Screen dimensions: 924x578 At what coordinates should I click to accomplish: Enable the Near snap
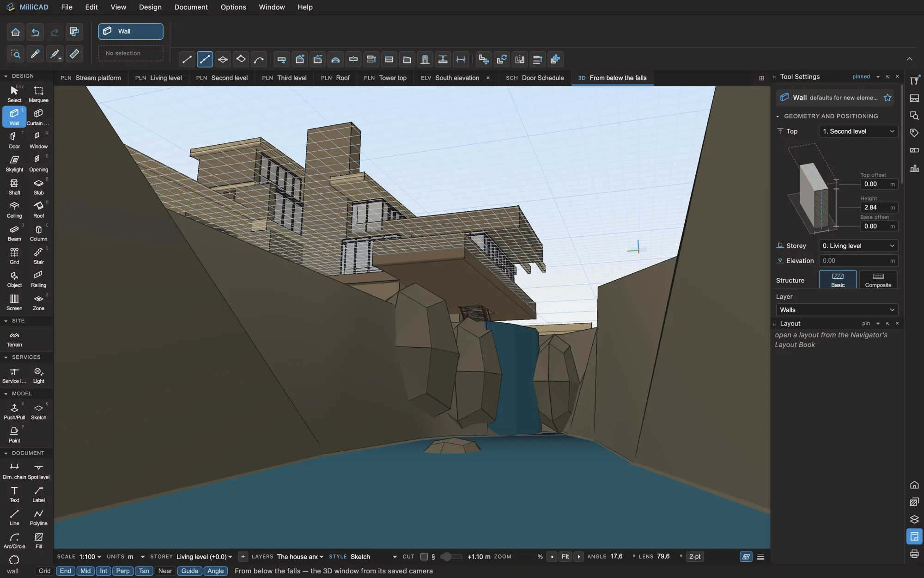(165, 571)
